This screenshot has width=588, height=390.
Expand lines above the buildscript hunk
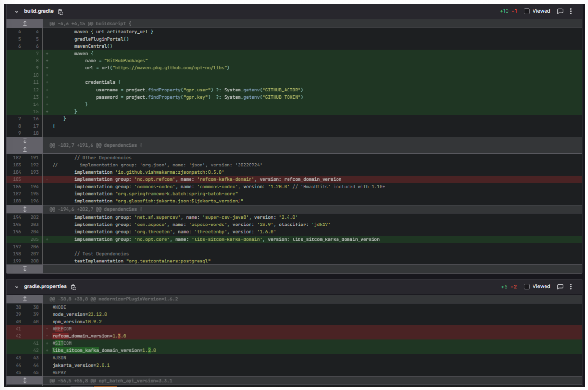click(25, 23)
